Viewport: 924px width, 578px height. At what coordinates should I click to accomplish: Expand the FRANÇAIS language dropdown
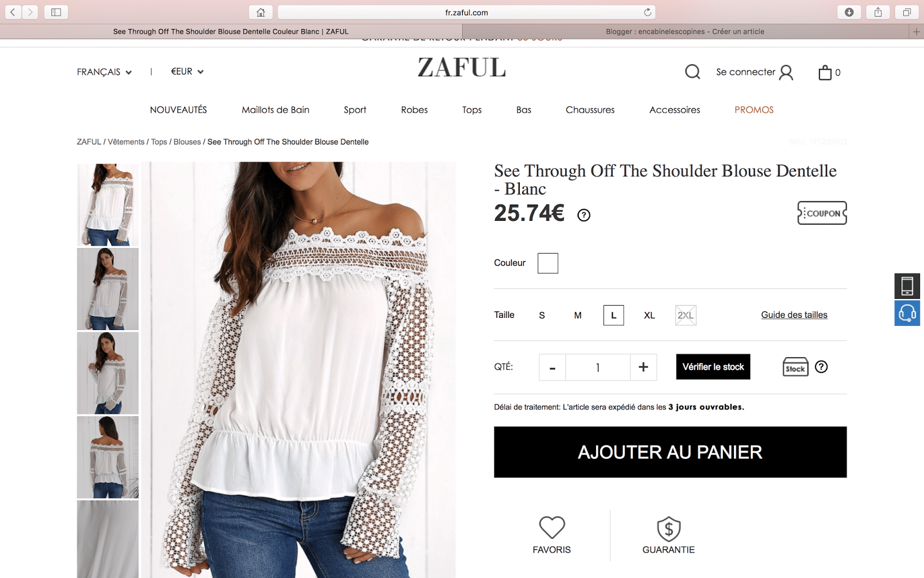tap(105, 72)
